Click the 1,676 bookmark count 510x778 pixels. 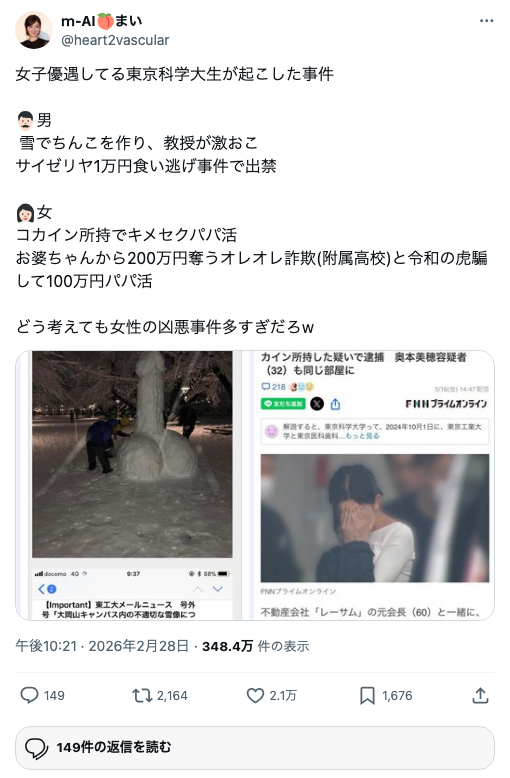point(397,696)
